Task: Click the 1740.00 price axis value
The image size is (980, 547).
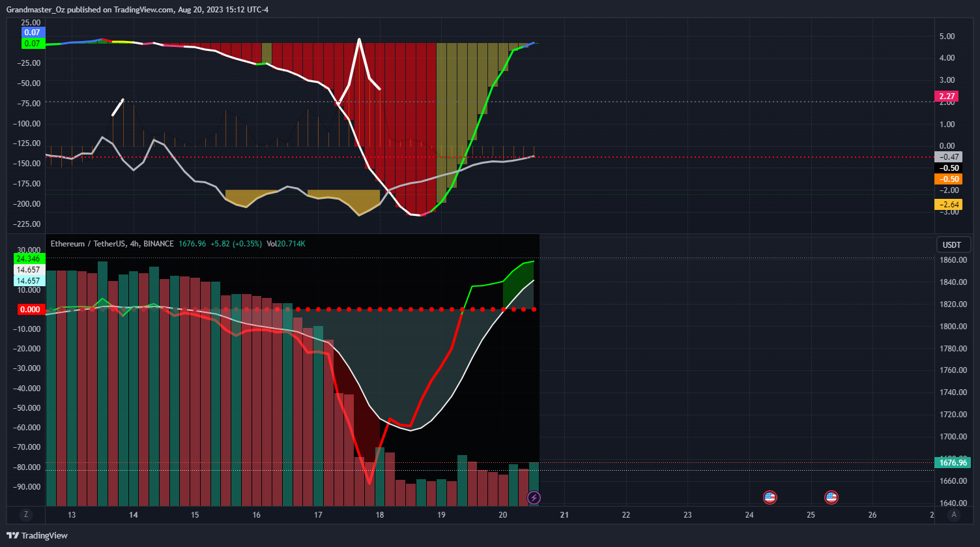Action: point(953,392)
